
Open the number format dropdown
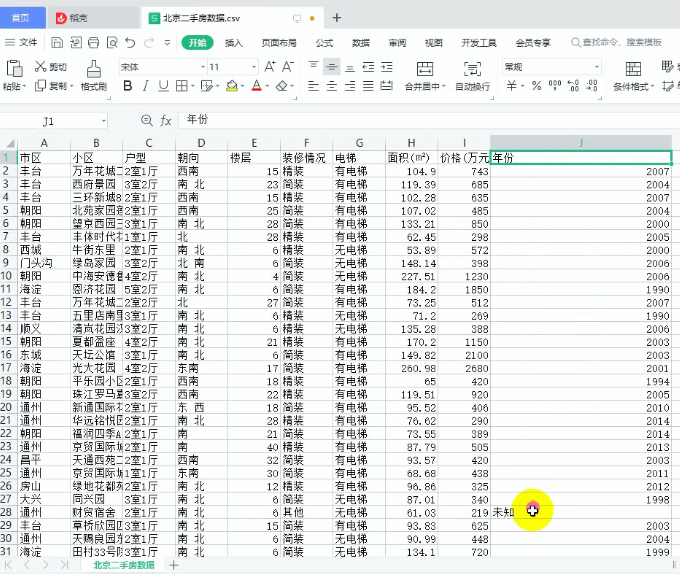[x=597, y=67]
